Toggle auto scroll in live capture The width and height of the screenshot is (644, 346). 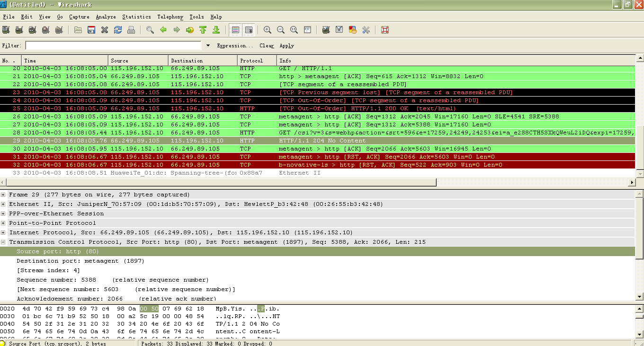(x=249, y=30)
